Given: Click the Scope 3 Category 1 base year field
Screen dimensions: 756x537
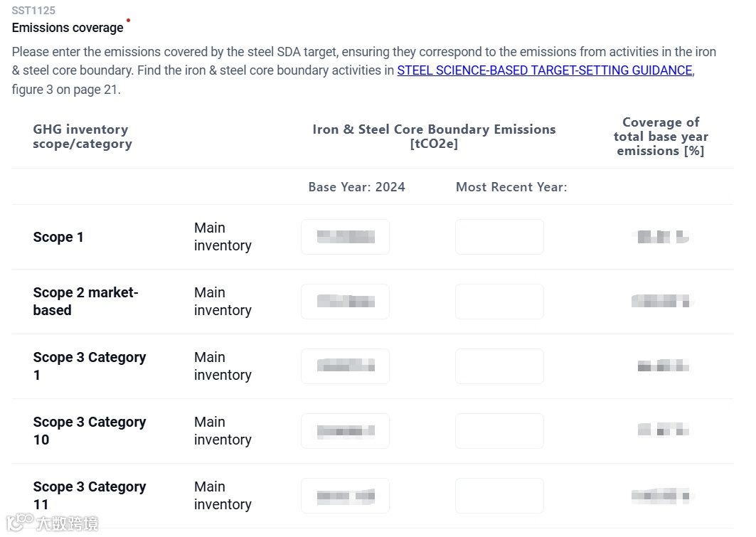Looking at the screenshot, I should 345,366.
